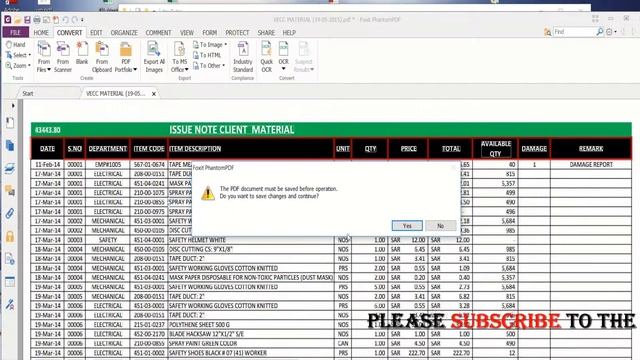Switch to the SHARE ribbon tab

[266, 33]
